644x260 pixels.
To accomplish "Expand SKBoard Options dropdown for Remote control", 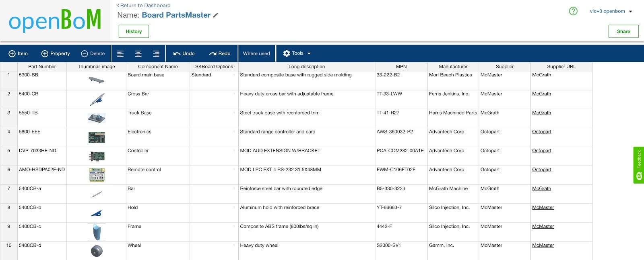I will click(234, 170).
